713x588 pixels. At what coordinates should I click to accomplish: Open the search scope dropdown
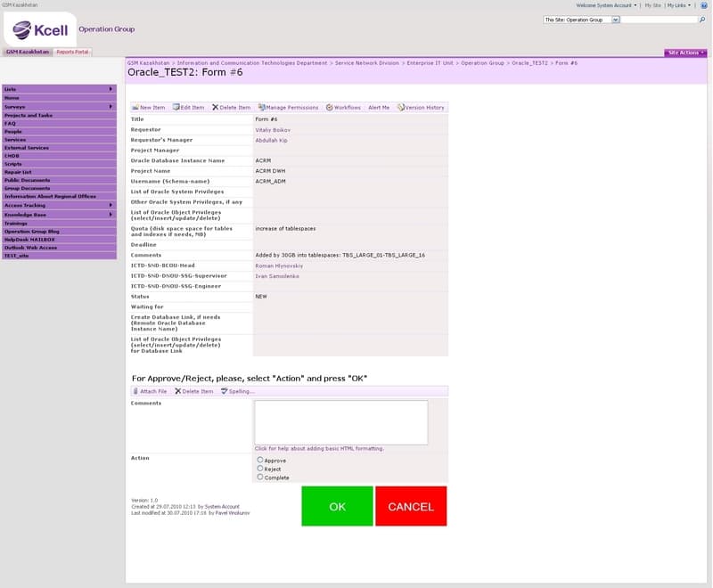[615, 20]
